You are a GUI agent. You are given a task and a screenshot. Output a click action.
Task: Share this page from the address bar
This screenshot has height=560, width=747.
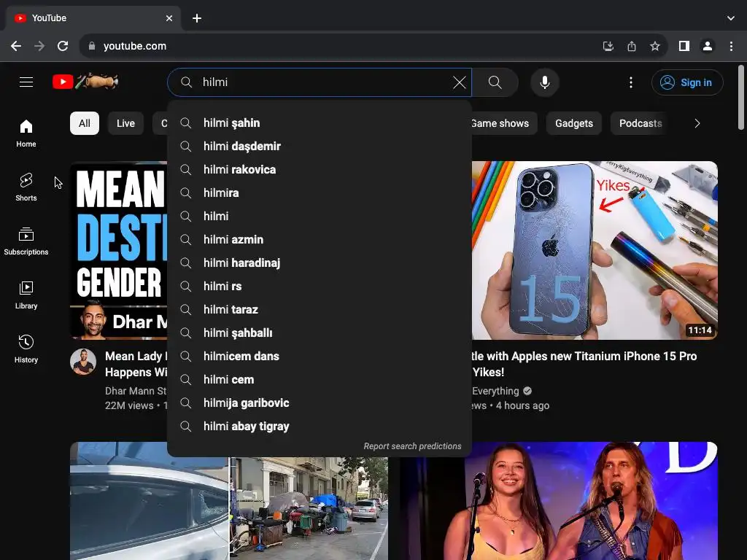pos(632,46)
